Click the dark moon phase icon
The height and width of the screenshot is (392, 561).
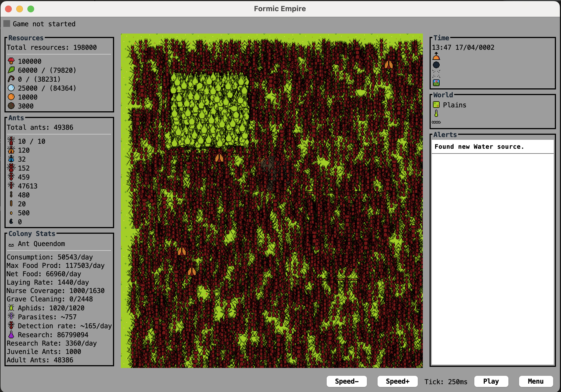[436, 65]
